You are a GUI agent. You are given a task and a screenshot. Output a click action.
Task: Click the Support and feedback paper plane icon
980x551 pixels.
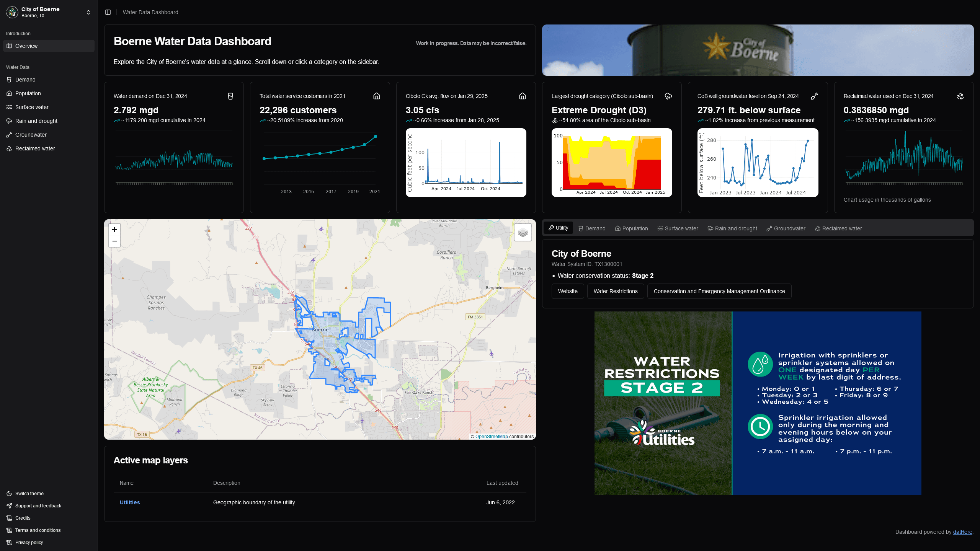(9, 506)
